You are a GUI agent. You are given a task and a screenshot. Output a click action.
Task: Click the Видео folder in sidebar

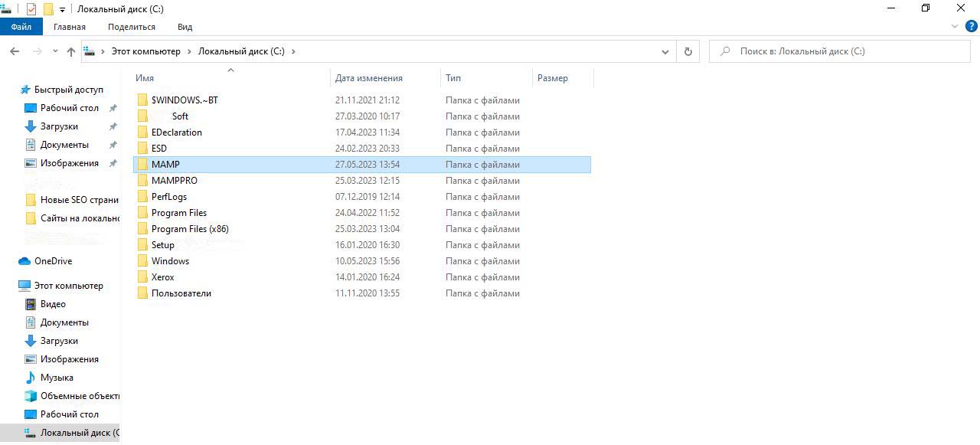coord(53,304)
